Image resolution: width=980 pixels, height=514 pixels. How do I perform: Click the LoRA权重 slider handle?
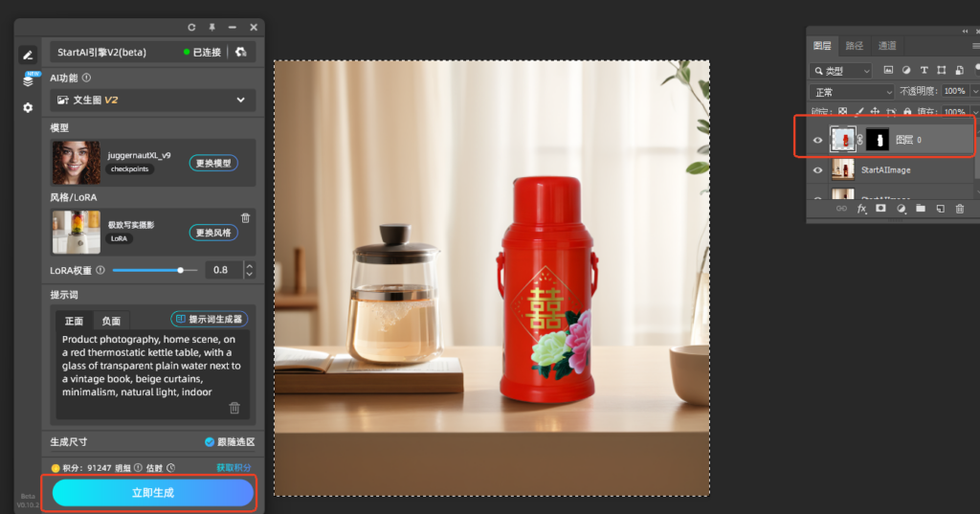coord(181,270)
